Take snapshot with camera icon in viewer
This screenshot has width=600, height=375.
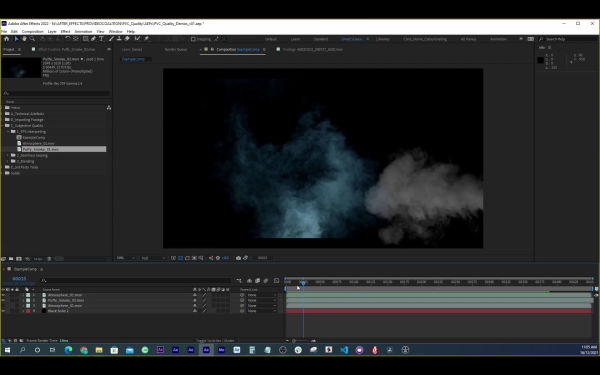point(238,258)
